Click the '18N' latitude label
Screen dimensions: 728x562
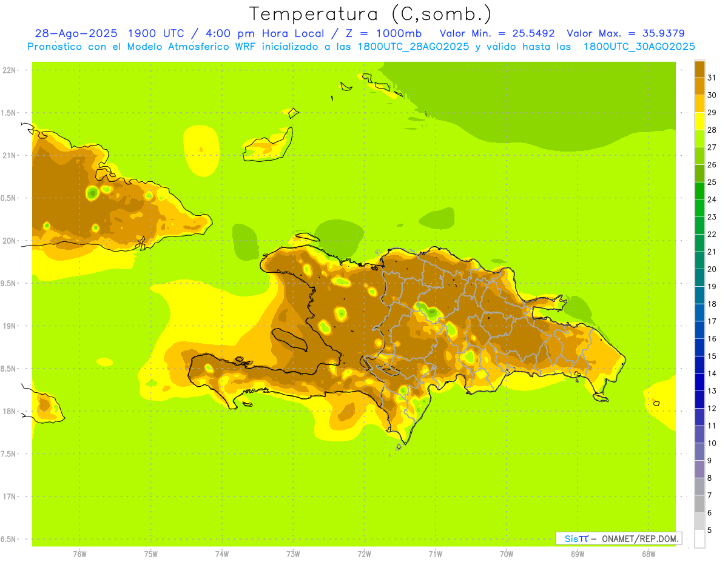tap(8, 411)
